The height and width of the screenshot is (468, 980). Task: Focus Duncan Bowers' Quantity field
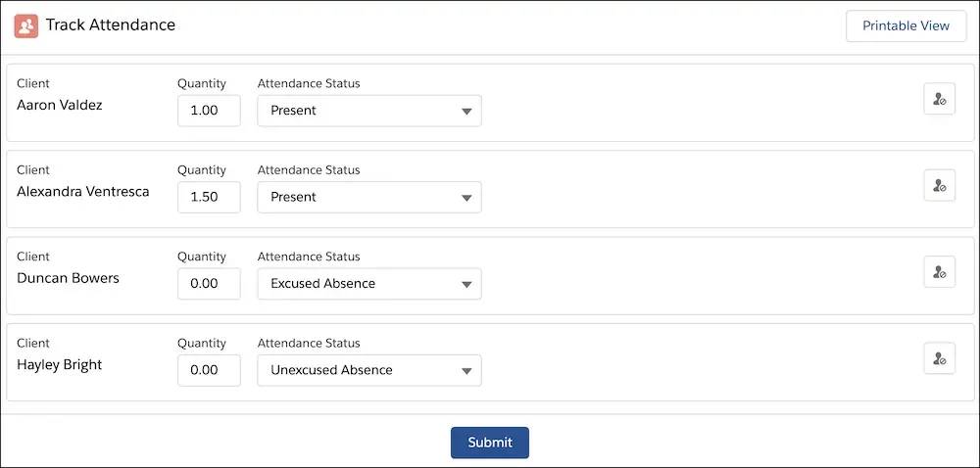click(209, 284)
